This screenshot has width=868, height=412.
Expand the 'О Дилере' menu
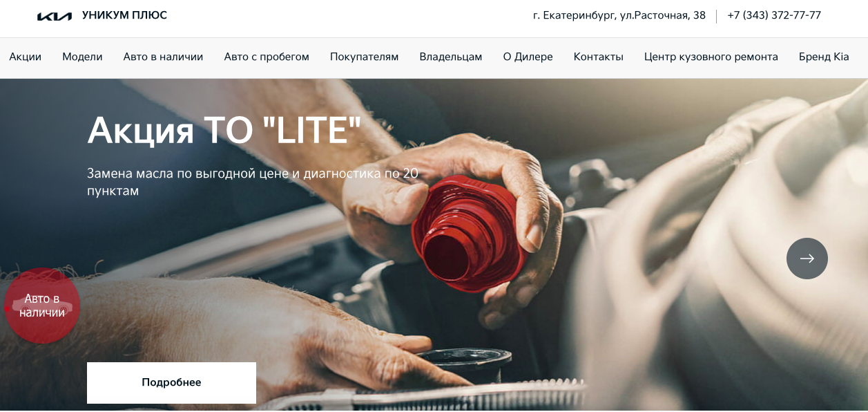pos(528,57)
